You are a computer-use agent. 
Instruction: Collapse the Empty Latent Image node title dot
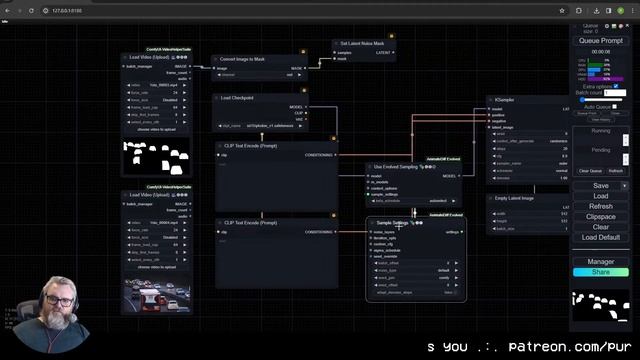(x=491, y=198)
